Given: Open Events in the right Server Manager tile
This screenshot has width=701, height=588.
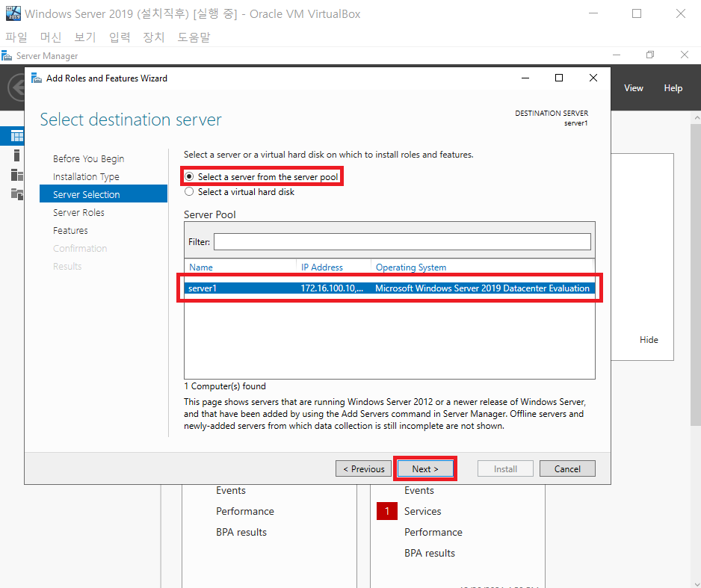Looking at the screenshot, I should click(419, 490).
